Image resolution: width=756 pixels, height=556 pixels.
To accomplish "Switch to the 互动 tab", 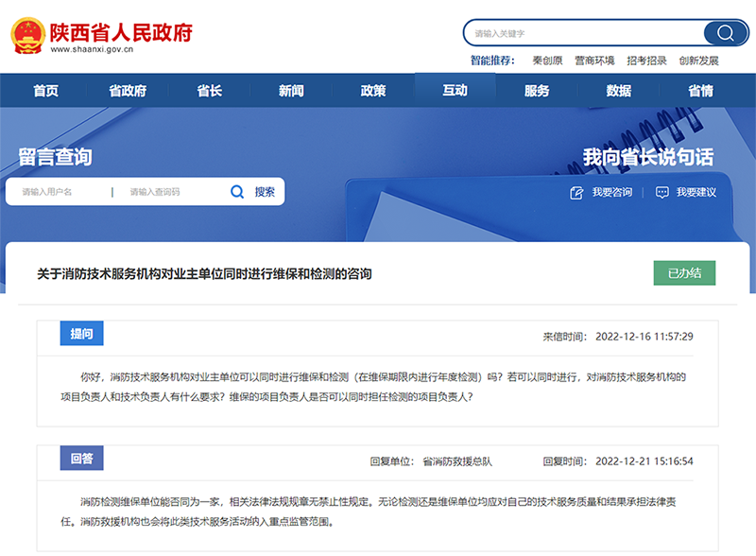I will click(455, 91).
